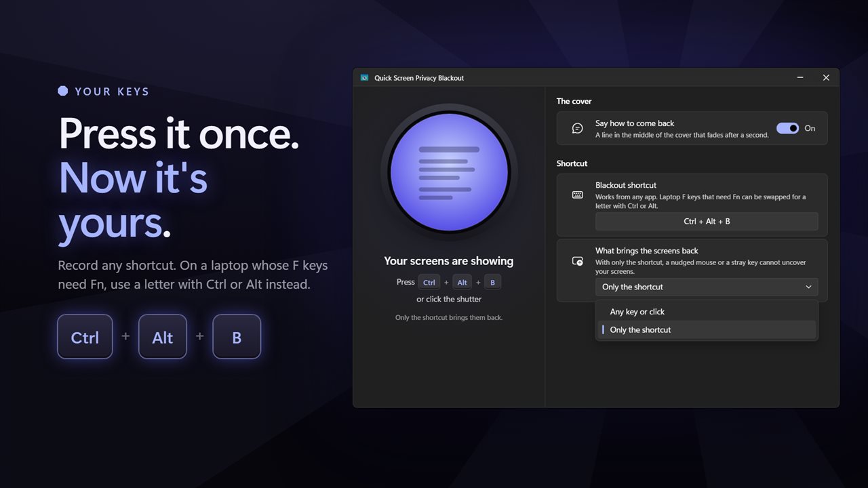Click the speech bubble icon beside Say how to come back

coord(578,128)
